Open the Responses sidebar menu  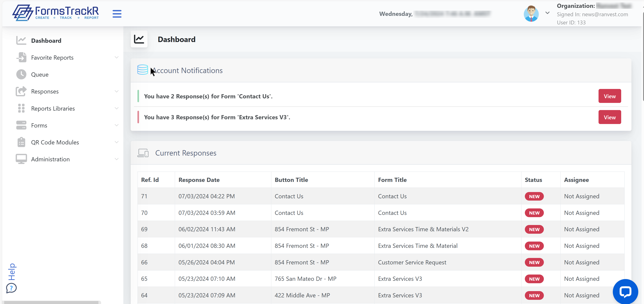coord(45,91)
